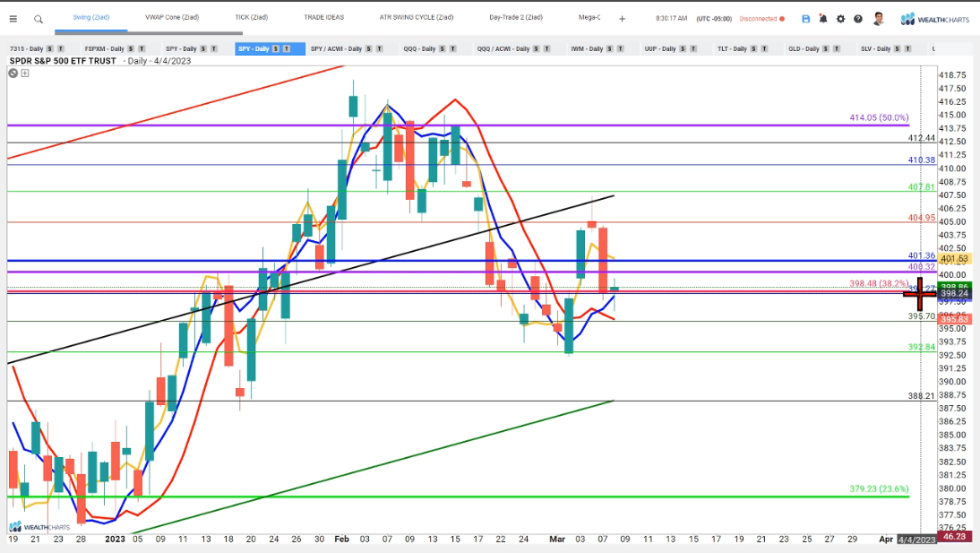Click the S button on FSPXM - Daily tab
980x553 pixels.
coord(131,48)
